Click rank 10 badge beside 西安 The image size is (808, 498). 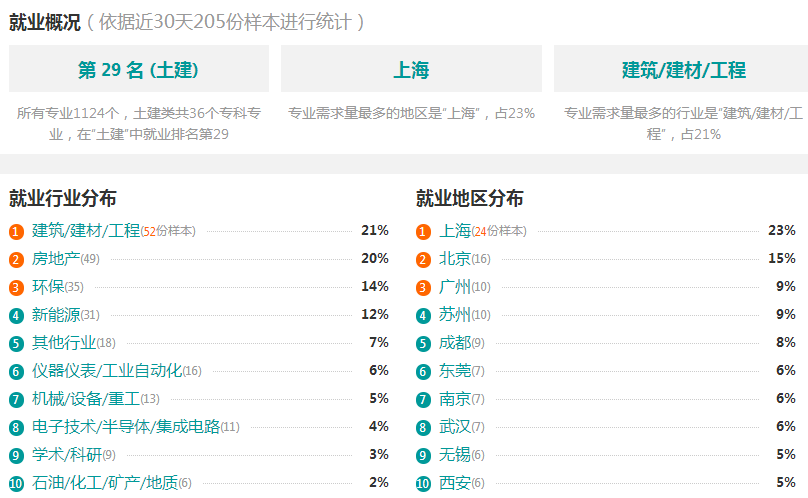[423, 484]
